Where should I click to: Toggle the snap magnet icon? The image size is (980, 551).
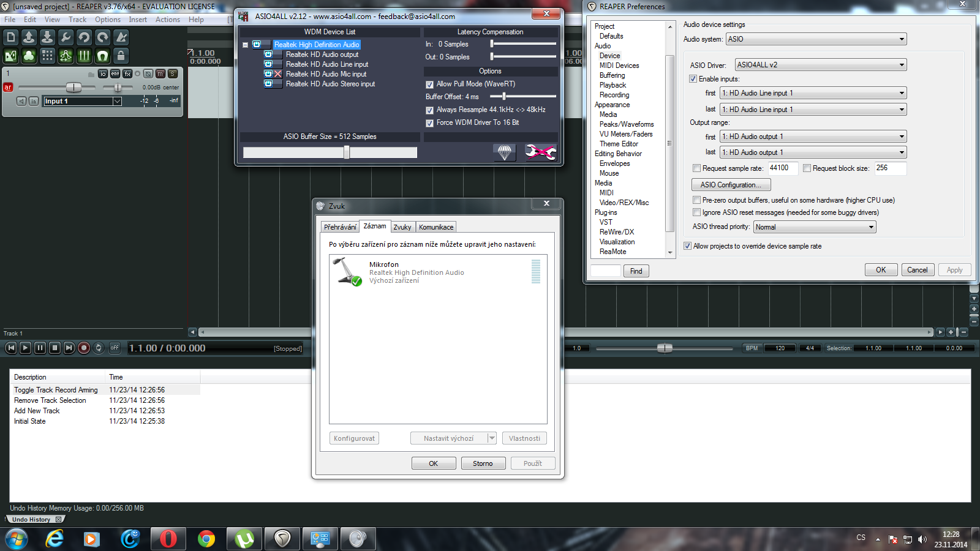point(102,56)
